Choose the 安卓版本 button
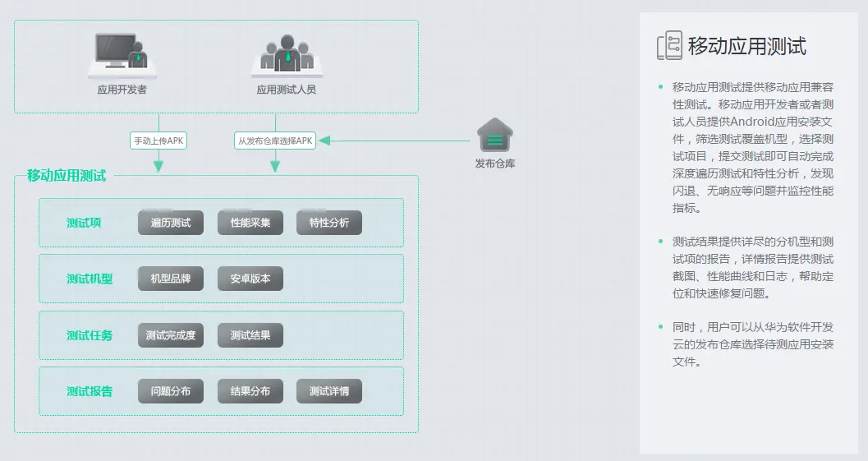868x461 pixels. [x=250, y=279]
